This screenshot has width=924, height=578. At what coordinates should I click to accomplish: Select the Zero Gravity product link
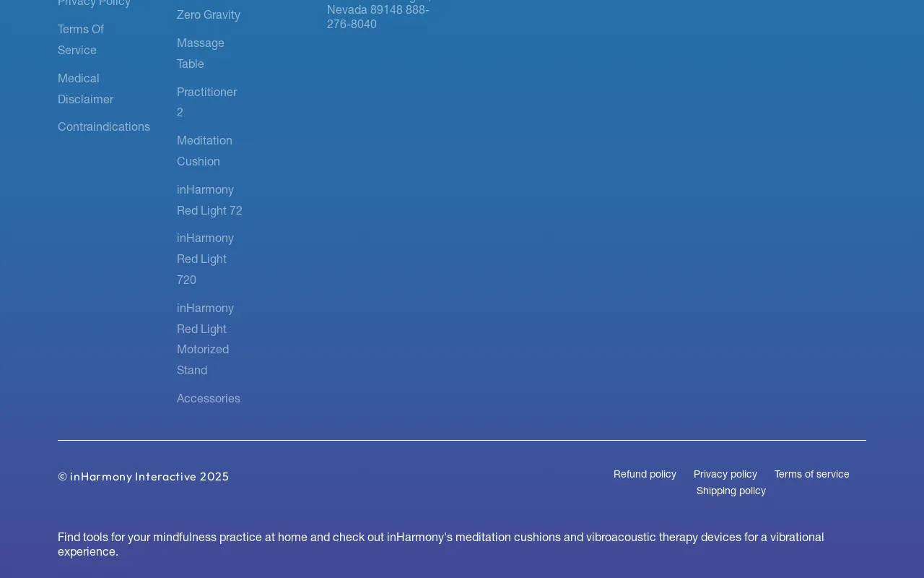point(209,14)
